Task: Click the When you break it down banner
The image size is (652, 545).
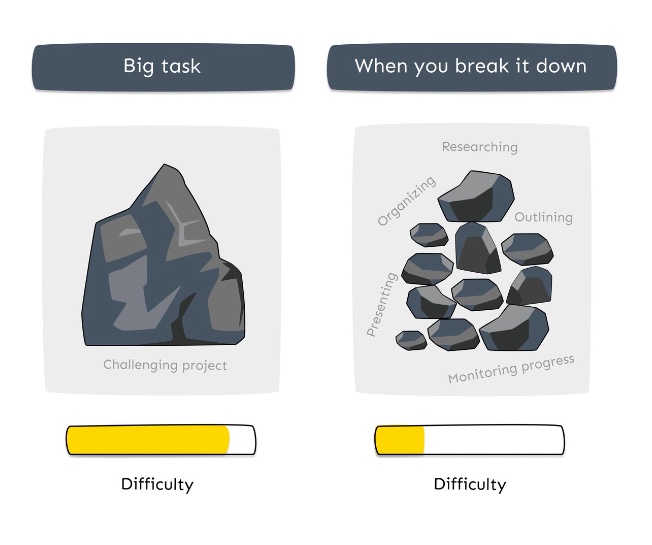Action: [472, 67]
